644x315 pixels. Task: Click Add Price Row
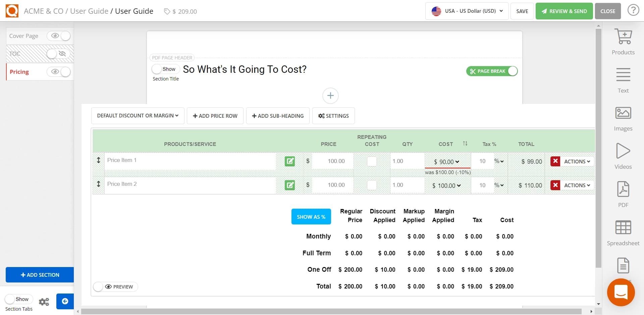215,115
